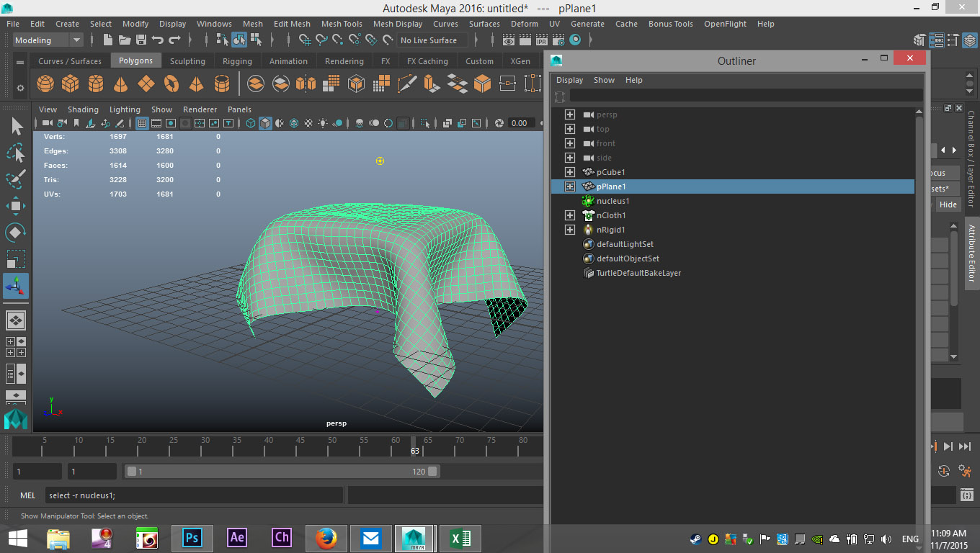Toggle Auto Keyframe running-man button

pos(965,471)
